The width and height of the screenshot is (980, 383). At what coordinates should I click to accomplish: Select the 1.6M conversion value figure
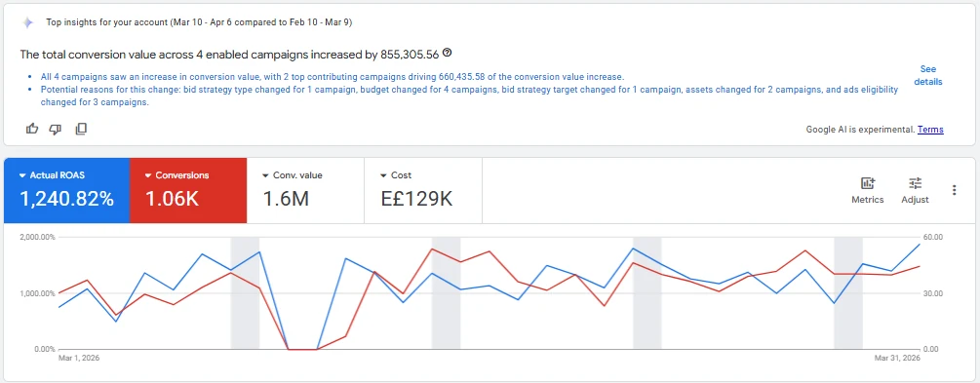tap(287, 200)
